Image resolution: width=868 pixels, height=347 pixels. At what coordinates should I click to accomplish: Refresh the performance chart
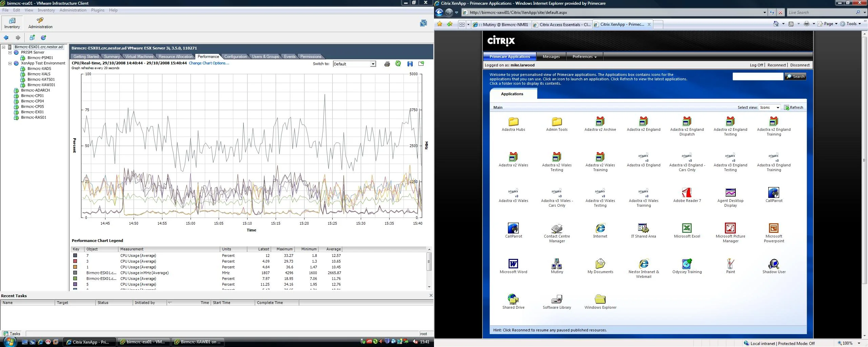pyautogui.click(x=398, y=64)
